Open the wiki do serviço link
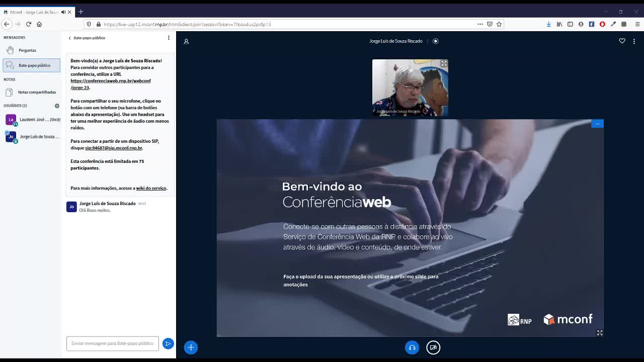This screenshot has width=644, height=362. pos(151,188)
